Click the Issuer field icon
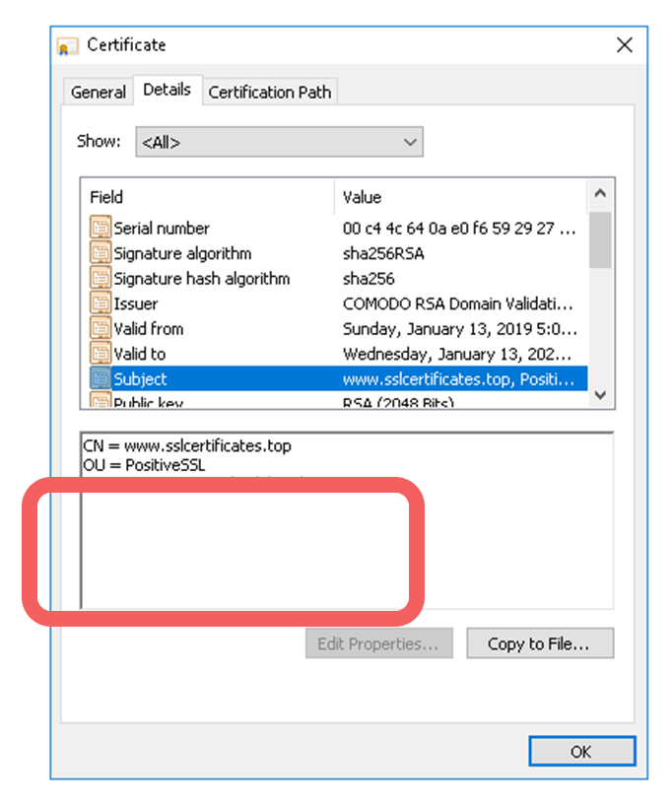672x806 pixels. click(x=101, y=303)
